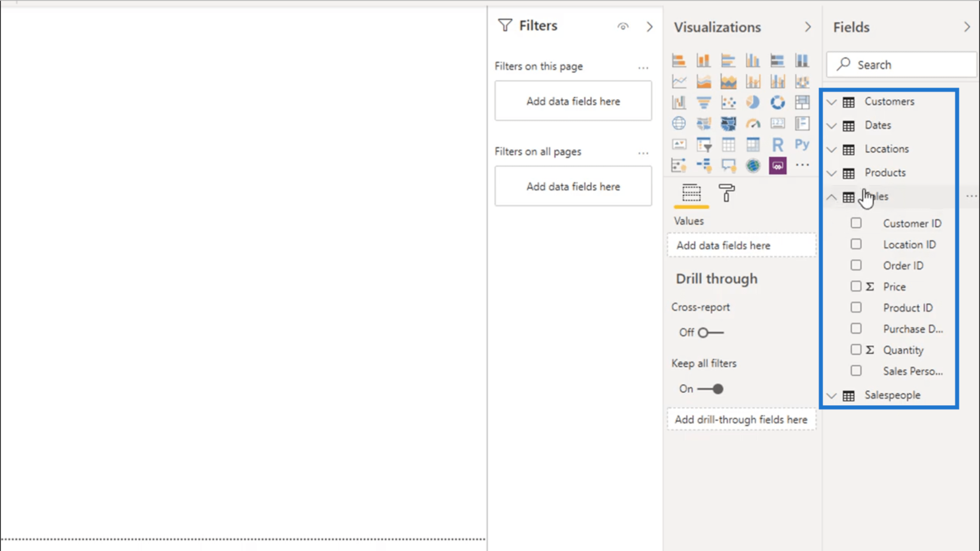Select the Q&A visual
Viewport: 980px width, 551px height.
pyautogui.click(x=728, y=166)
